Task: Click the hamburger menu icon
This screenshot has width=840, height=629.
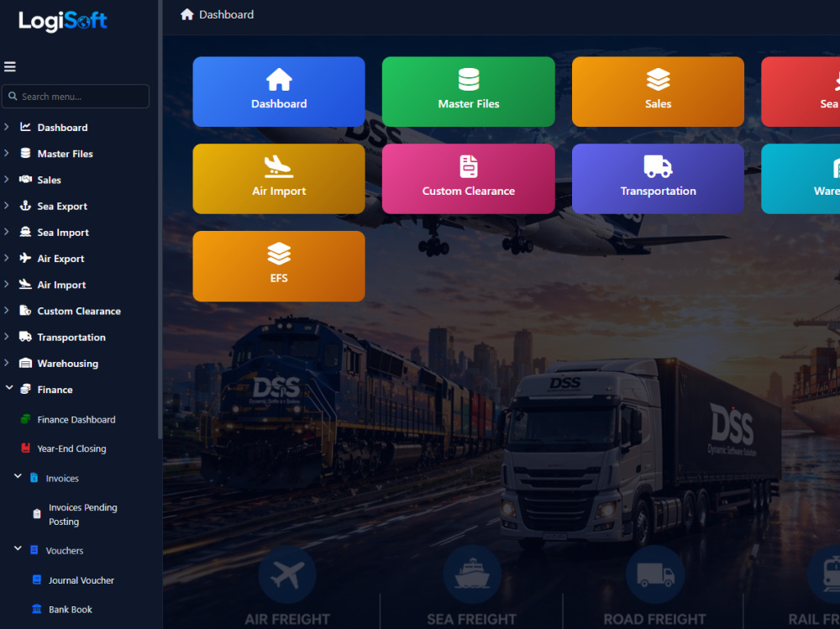Action: (x=9, y=66)
